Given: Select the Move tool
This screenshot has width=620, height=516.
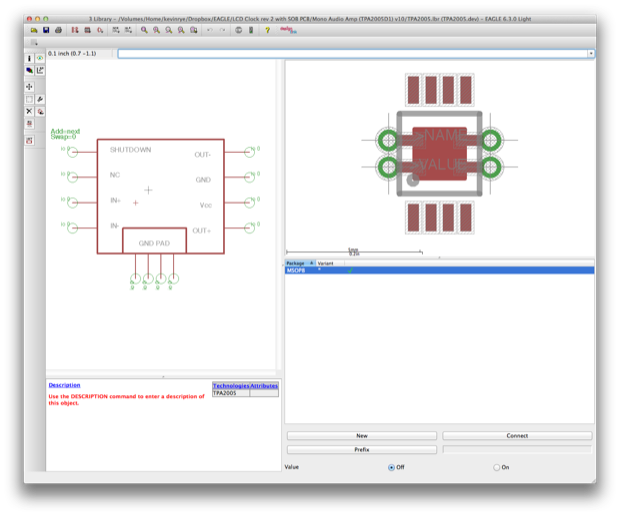Looking at the screenshot, I should point(29,87).
